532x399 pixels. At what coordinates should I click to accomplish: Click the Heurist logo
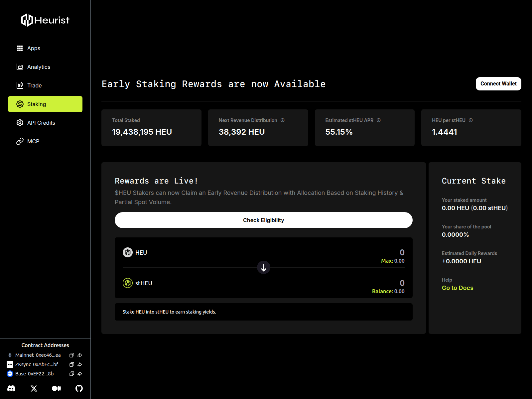tap(45, 20)
